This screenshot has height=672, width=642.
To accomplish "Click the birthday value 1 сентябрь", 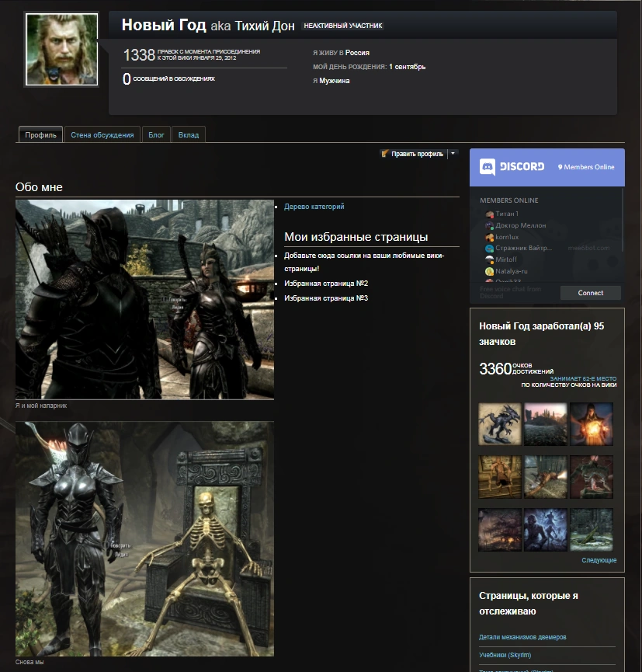I will 408,67.
